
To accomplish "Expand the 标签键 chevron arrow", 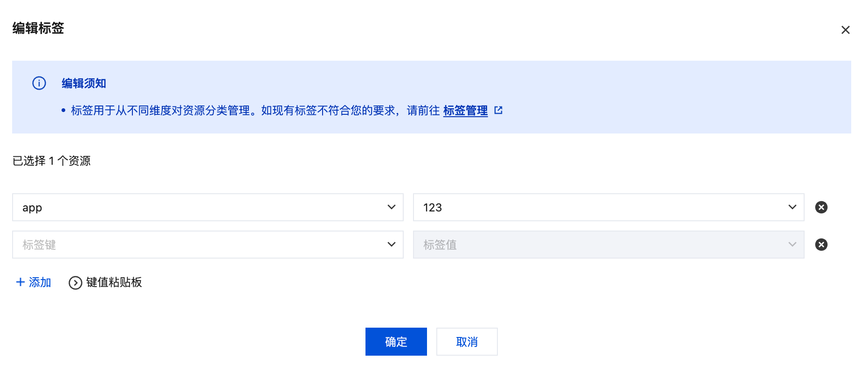I will [x=392, y=245].
